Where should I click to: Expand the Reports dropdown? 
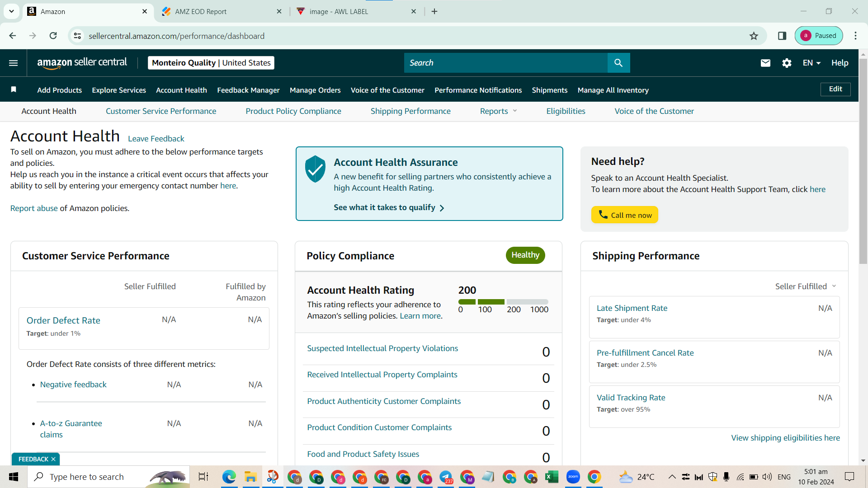pos(498,111)
